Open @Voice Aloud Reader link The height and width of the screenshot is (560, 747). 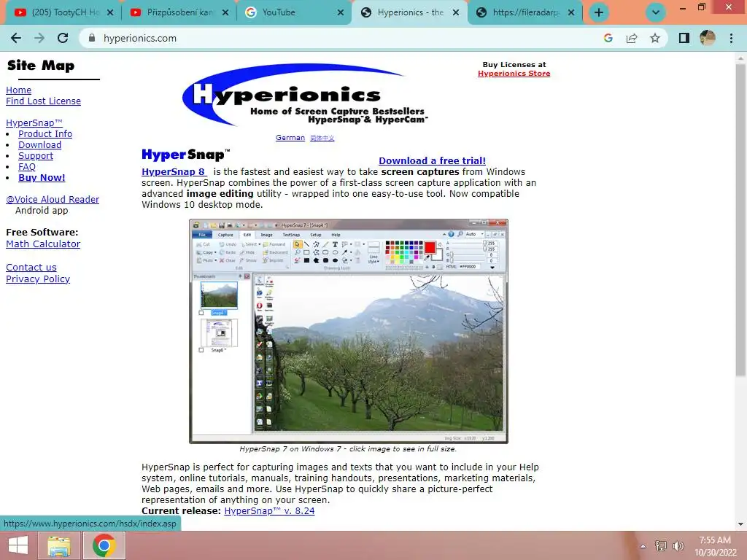click(53, 200)
